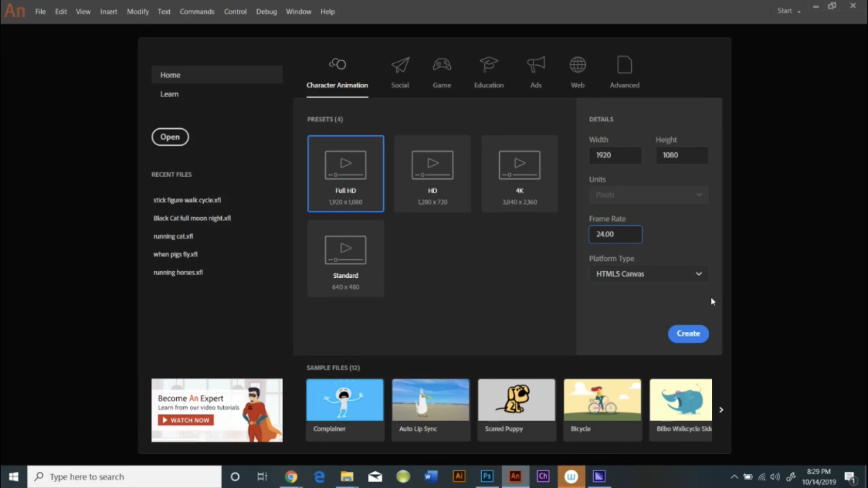Open the Text menu

tap(164, 12)
